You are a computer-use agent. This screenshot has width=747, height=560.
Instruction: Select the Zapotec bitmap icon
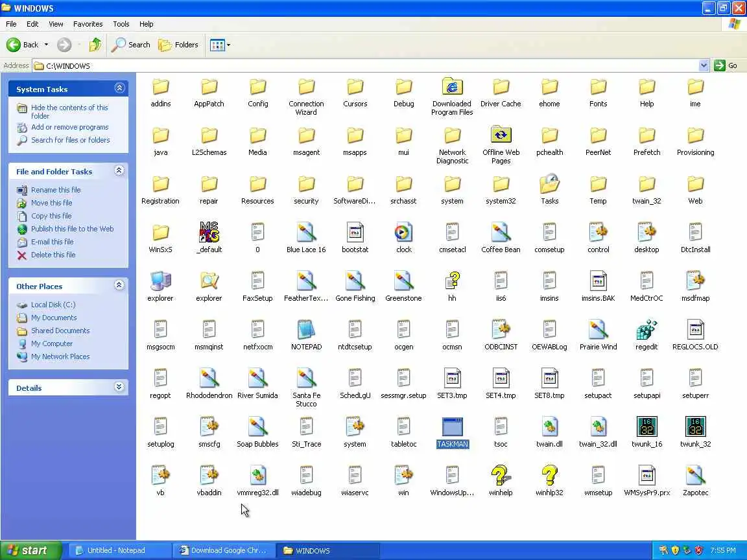pyautogui.click(x=695, y=475)
